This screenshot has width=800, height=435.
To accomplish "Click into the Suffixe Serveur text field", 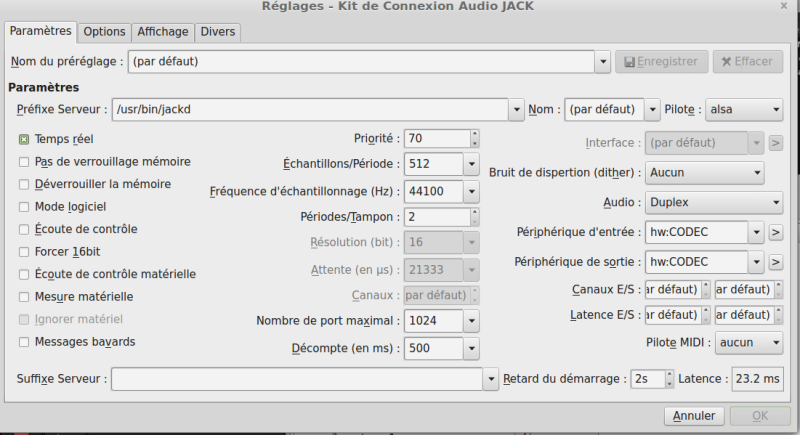I will pyautogui.click(x=297, y=379).
